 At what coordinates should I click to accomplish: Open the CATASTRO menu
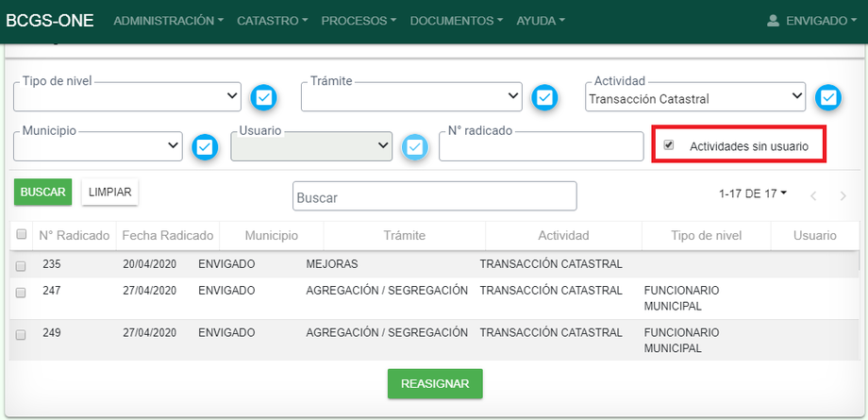click(272, 21)
